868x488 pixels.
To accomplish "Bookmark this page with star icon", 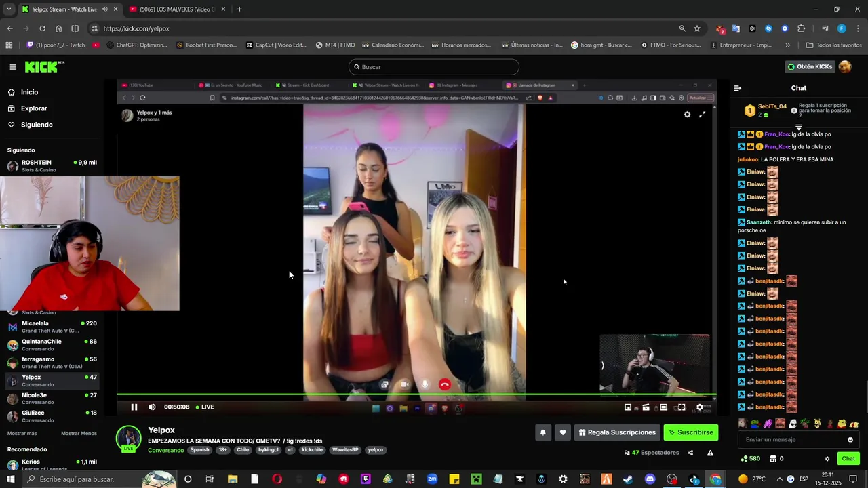I will coord(697,28).
